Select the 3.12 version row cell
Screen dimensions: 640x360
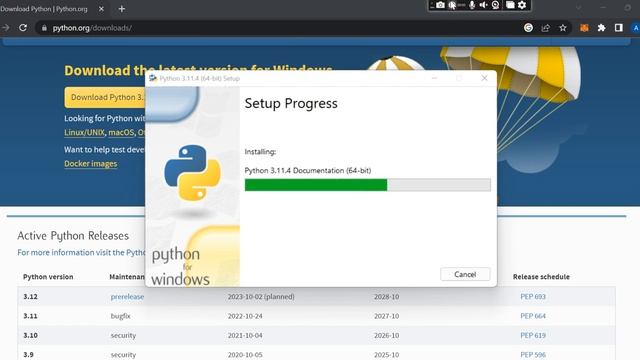pyautogui.click(x=30, y=297)
